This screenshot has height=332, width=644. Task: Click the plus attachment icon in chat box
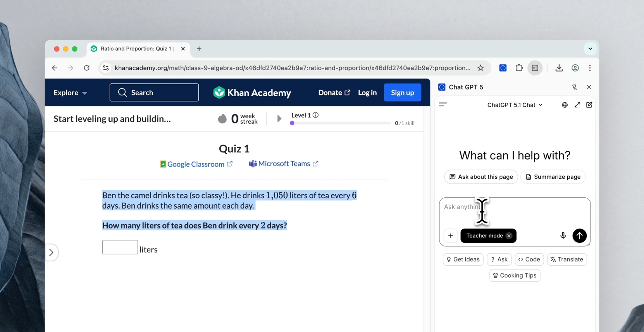(x=451, y=236)
